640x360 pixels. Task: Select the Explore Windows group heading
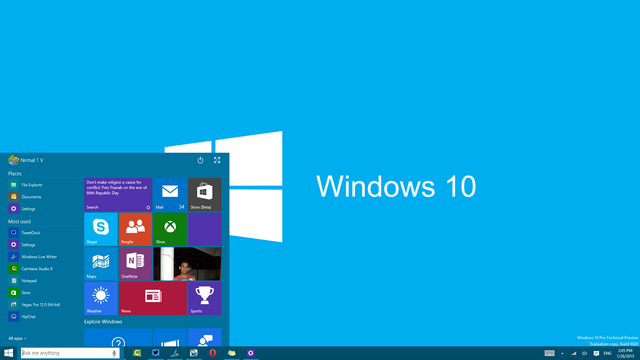pos(103,322)
